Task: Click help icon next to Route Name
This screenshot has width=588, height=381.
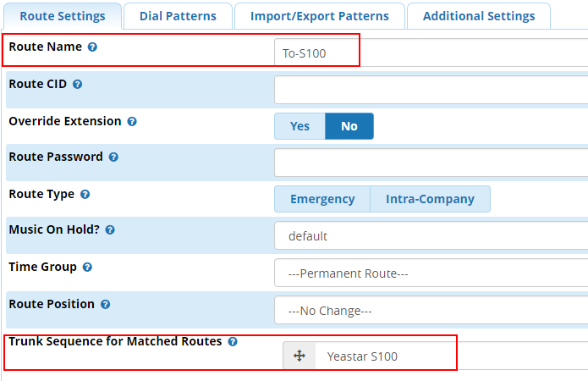Action: tap(92, 47)
